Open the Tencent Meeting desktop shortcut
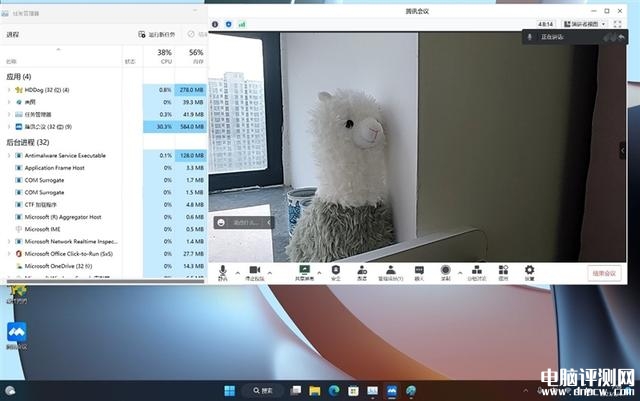This screenshot has width=640, height=401. 17,336
